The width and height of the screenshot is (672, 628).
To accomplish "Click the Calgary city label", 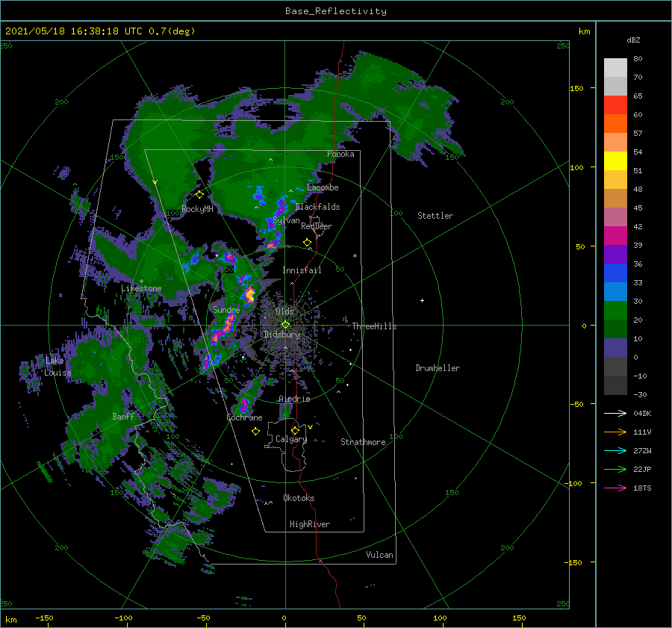I will [291, 439].
